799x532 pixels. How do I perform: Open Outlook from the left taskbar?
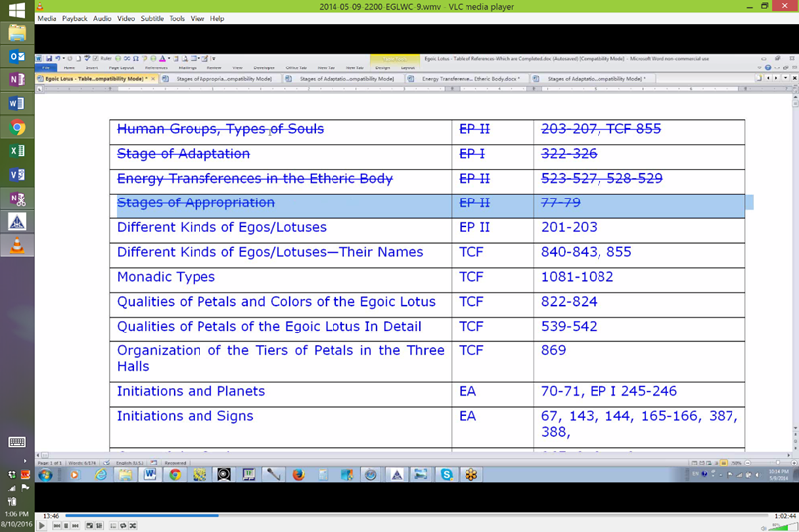(x=17, y=57)
